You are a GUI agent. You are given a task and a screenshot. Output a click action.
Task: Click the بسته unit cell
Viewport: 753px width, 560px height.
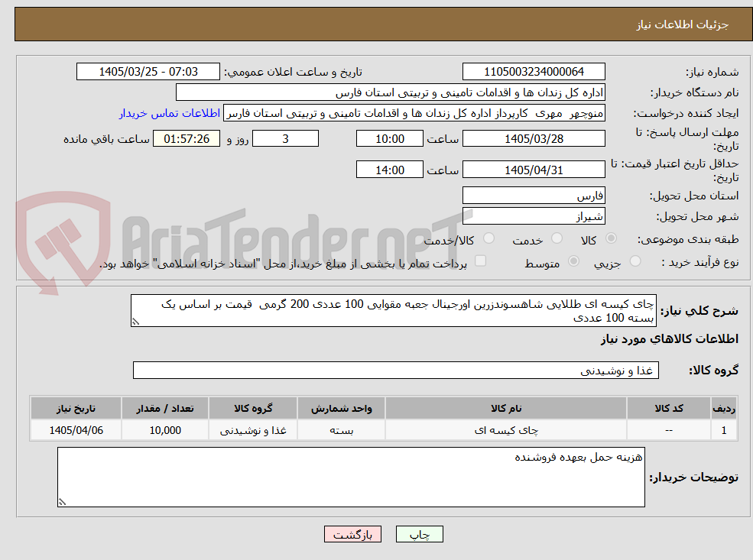(341, 430)
